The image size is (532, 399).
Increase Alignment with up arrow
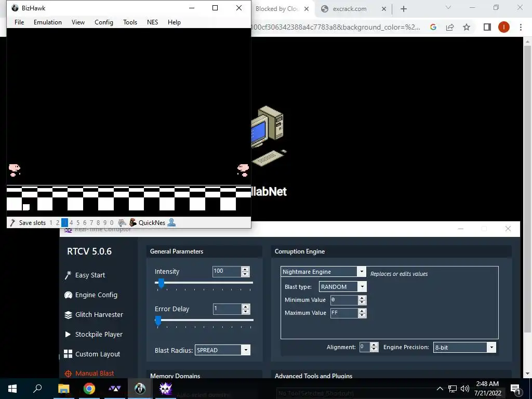(374, 345)
